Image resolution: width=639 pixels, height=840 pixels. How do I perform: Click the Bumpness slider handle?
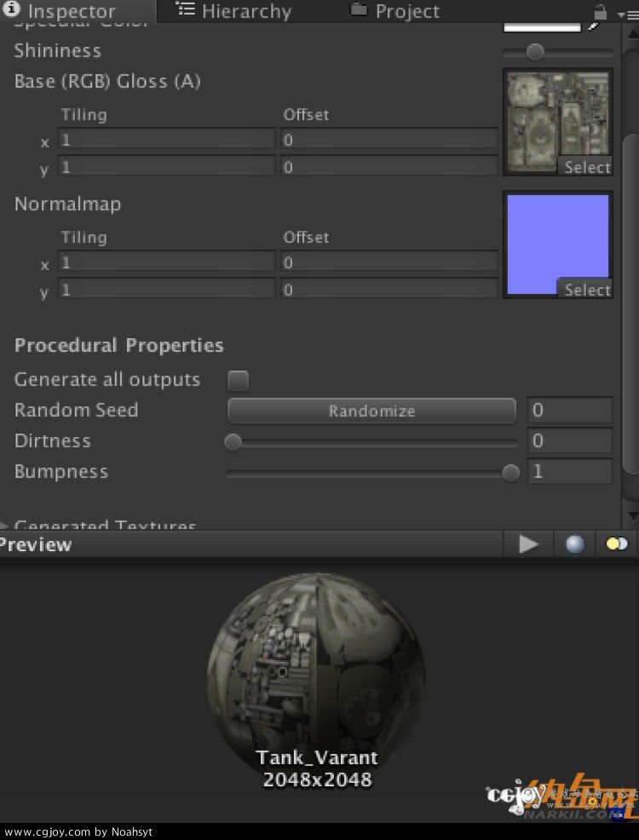pyautogui.click(x=511, y=473)
